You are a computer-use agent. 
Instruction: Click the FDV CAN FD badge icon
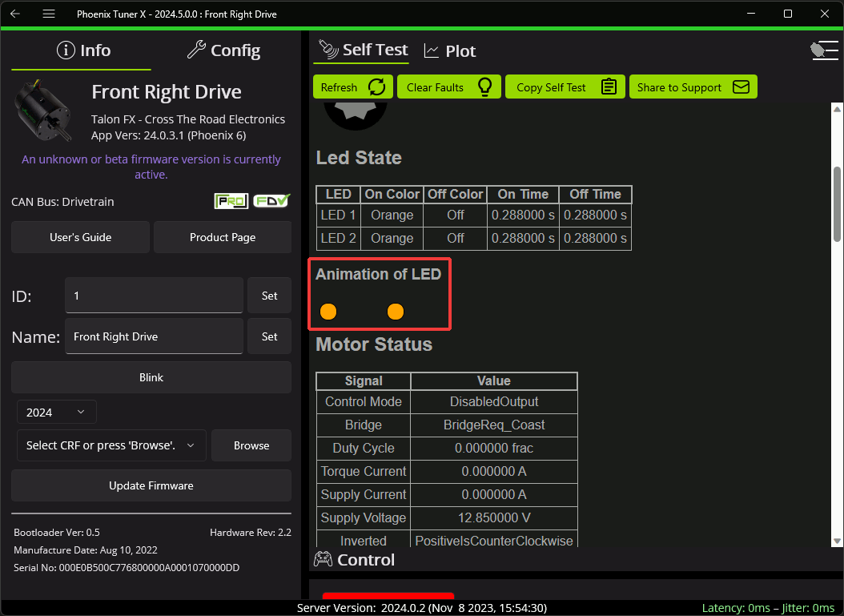271,201
